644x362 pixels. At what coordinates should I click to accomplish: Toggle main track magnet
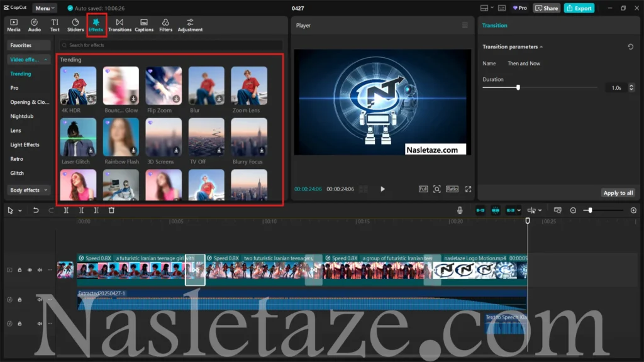480,210
